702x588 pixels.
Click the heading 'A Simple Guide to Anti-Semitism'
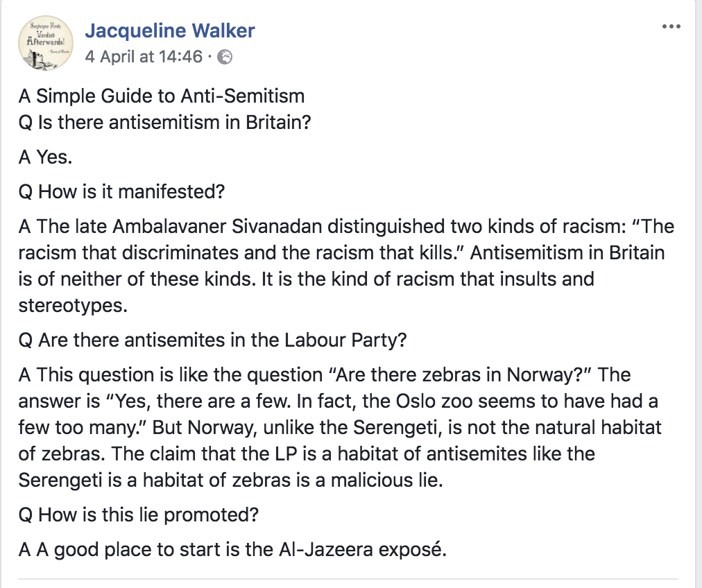(162, 96)
